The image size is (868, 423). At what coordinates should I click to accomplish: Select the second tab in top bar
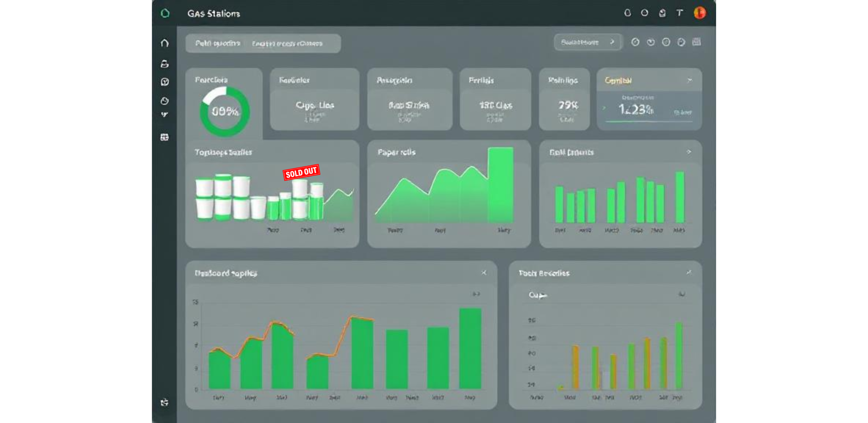[287, 43]
